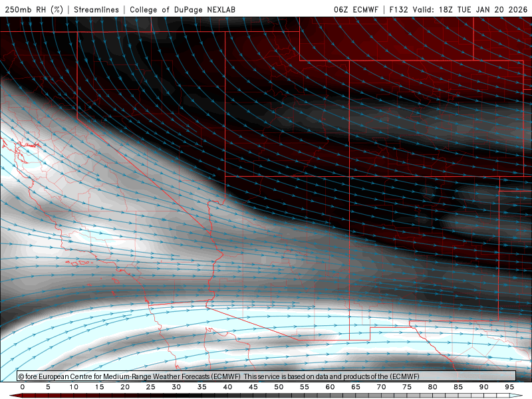Click the '5' value on the color scale
The width and height of the screenshot is (532, 399).
[x=48, y=387]
